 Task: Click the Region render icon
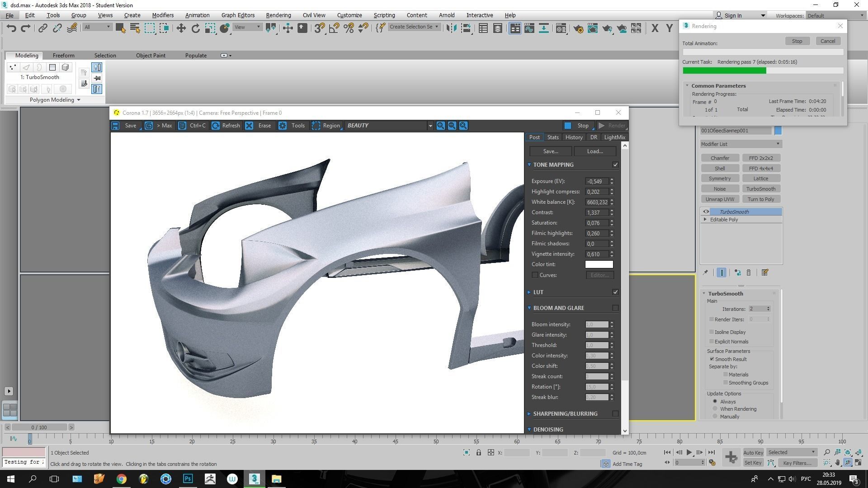click(316, 126)
